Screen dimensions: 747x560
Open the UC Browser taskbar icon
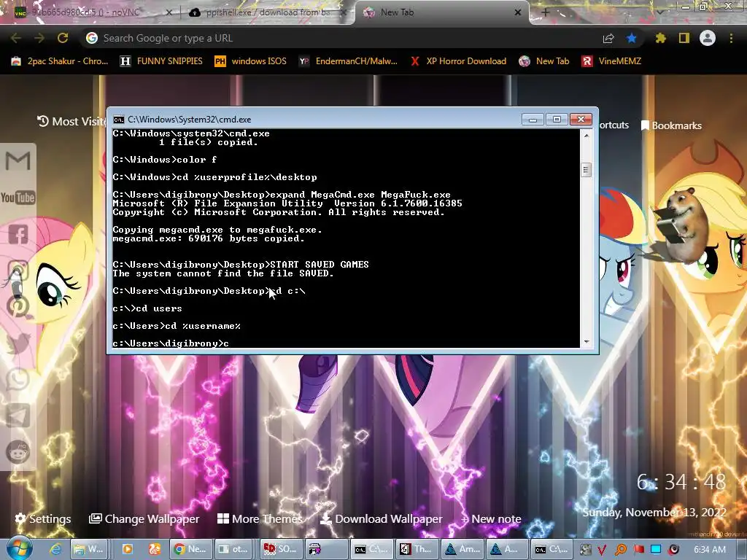click(155, 549)
